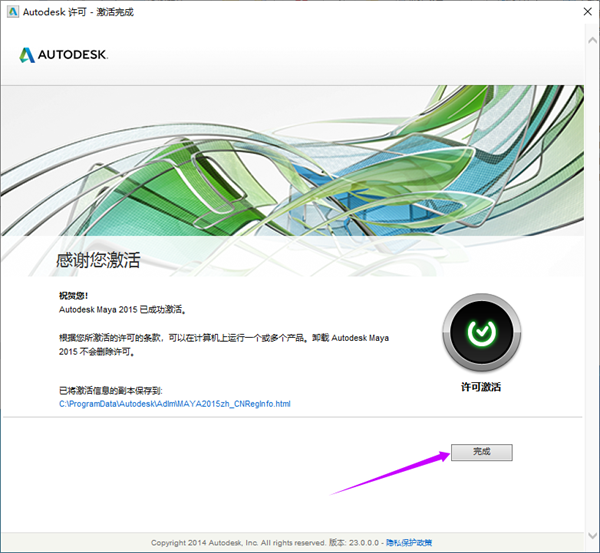Click the Autodesk triangle logo in the header
This screenshot has height=553, width=600.
(28, 53)
